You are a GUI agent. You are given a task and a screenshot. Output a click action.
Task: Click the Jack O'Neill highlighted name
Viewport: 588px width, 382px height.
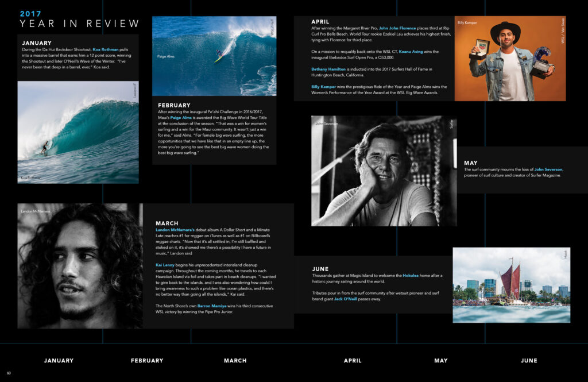347,299
